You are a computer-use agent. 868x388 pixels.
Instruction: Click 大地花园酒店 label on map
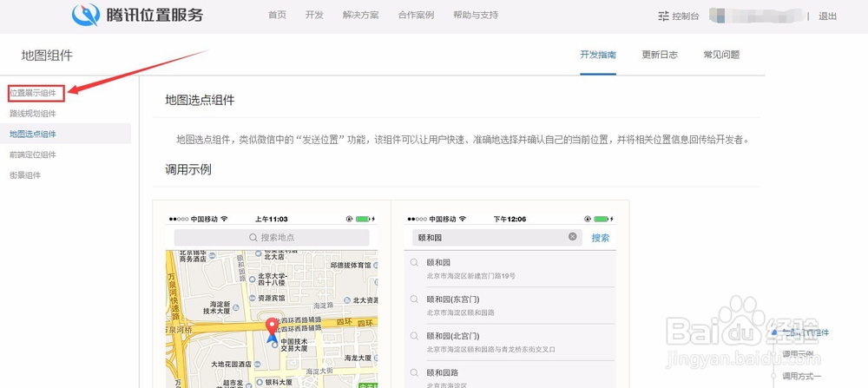click(x=232, y=365)
